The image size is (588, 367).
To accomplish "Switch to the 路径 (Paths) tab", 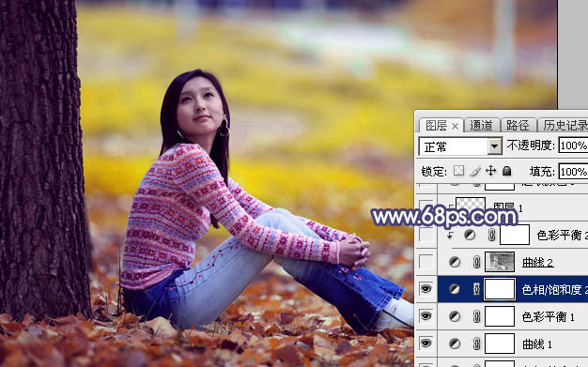I will 518,125.
